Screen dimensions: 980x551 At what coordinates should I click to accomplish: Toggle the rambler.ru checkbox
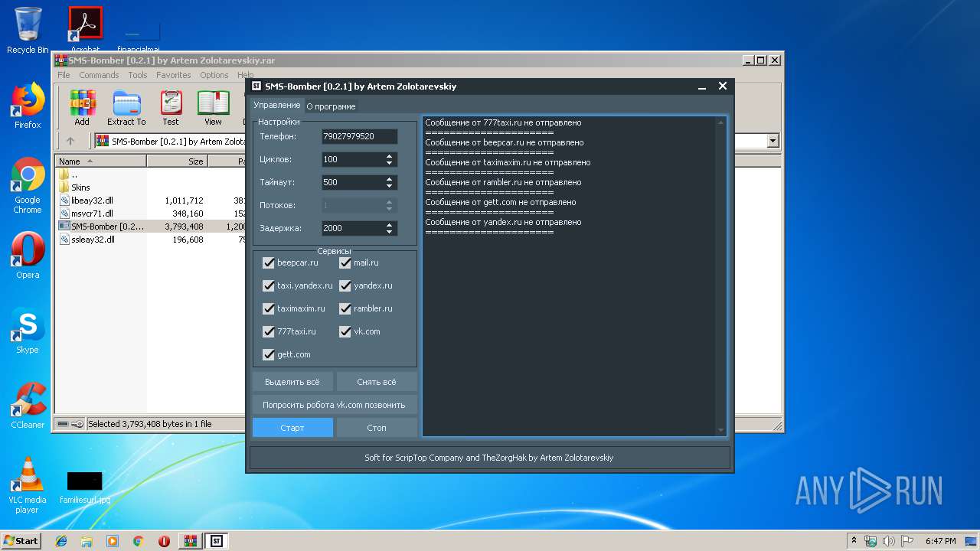345,308
